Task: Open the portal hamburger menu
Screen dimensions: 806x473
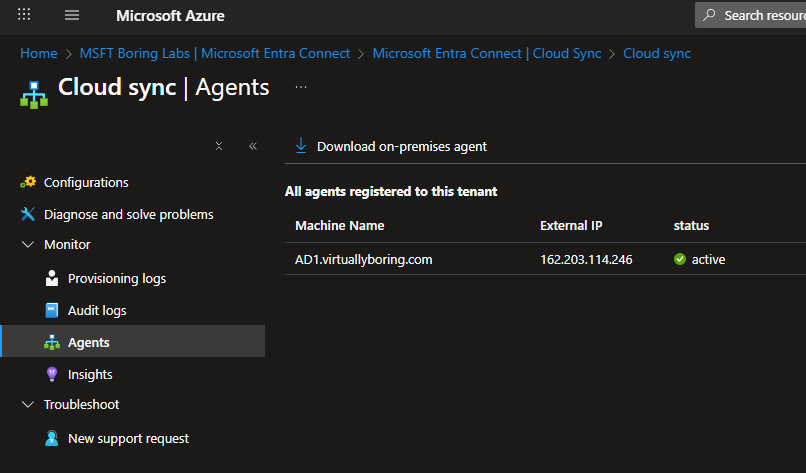Action: pos(72,15)
